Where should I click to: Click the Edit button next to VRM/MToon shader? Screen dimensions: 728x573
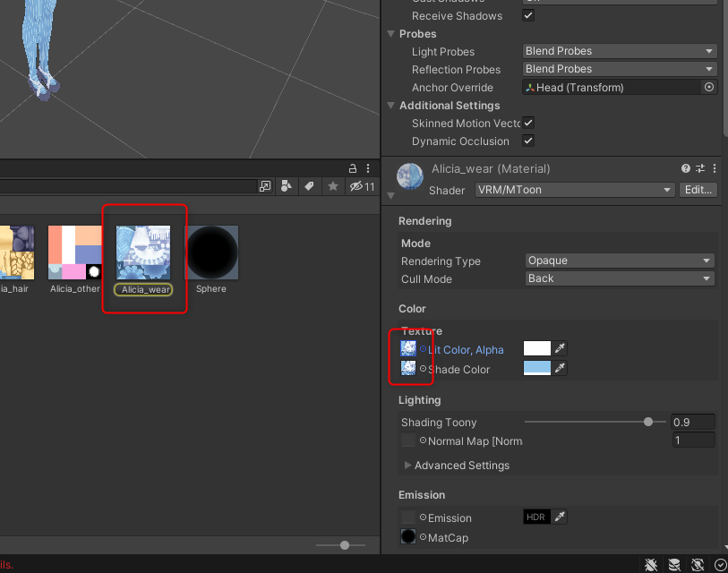click(x=698, y=190)
